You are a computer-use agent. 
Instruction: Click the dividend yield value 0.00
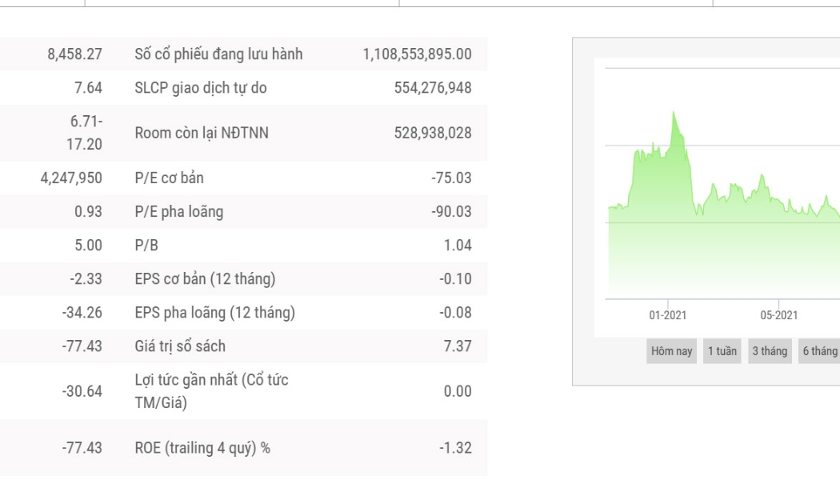458,391
